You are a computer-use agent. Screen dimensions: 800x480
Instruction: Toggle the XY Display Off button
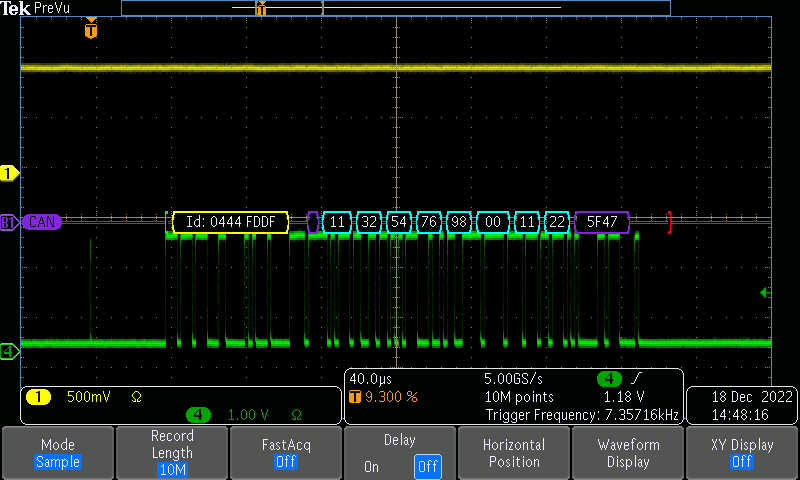pyautogui.click(x=742, y=452)
